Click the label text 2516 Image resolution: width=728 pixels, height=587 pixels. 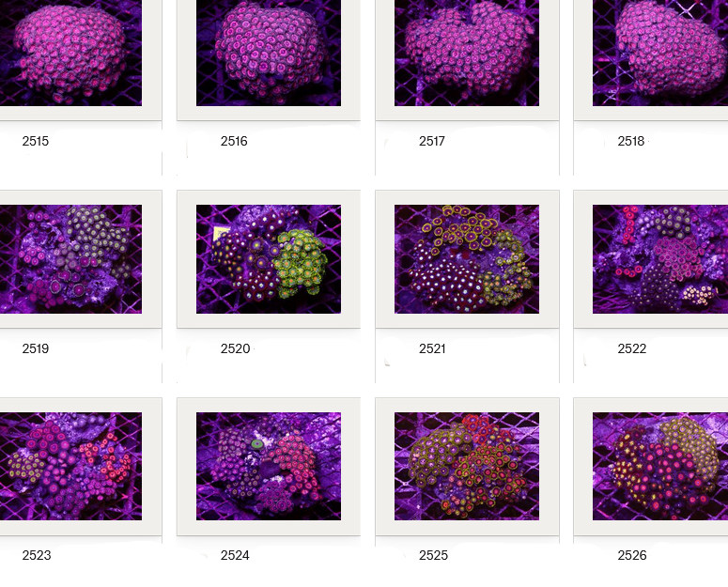click(234, 141)
